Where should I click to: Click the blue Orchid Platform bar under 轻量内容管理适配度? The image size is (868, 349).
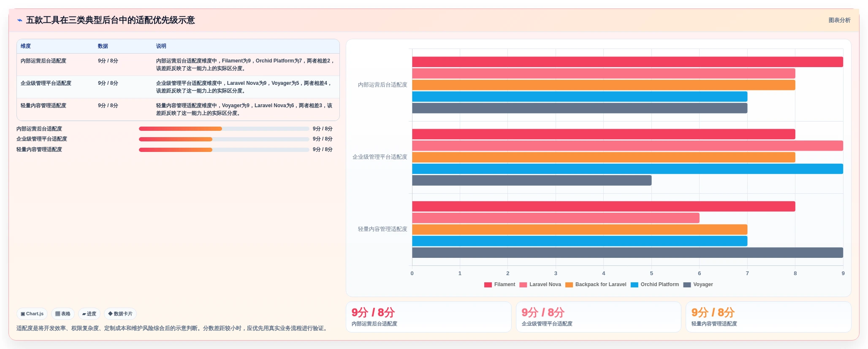click(x=580, y=241)
